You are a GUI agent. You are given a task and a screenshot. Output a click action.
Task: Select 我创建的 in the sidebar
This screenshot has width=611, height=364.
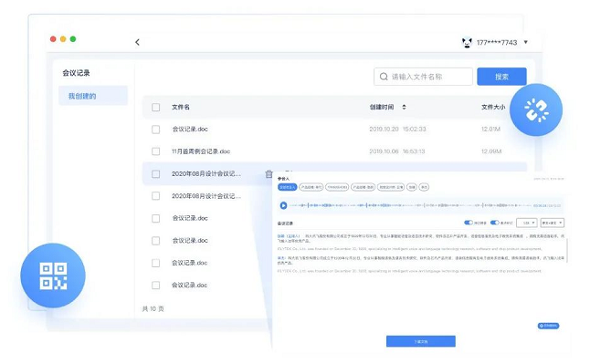tap(93, 96)
